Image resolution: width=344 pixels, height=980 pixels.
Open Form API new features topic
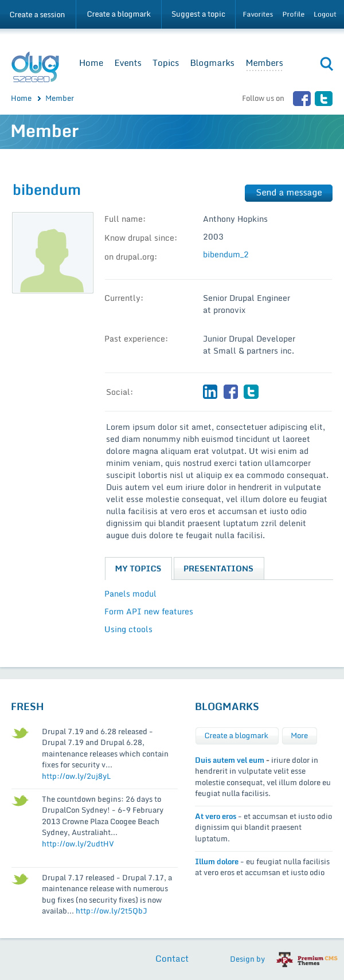(x=148, y=611)
